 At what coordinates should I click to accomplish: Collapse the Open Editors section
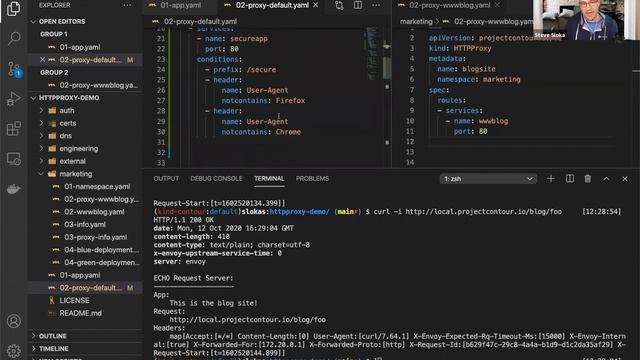click(33, 22)
